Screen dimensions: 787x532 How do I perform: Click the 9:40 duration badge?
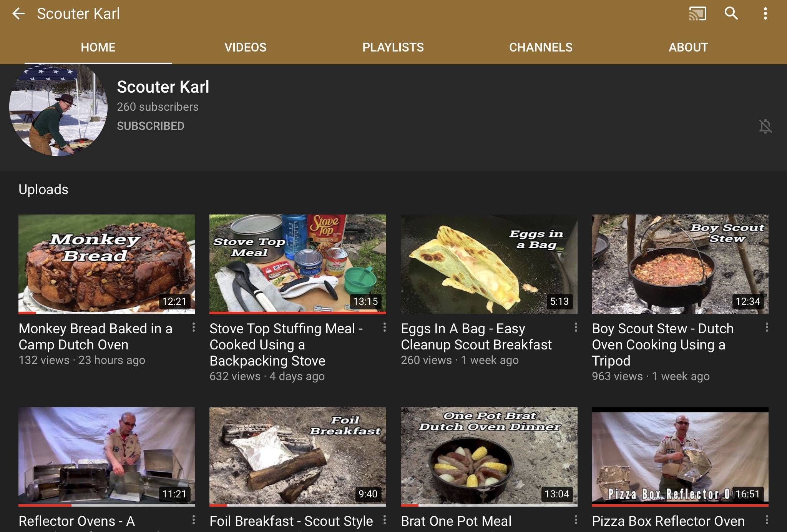coord(368,494)
